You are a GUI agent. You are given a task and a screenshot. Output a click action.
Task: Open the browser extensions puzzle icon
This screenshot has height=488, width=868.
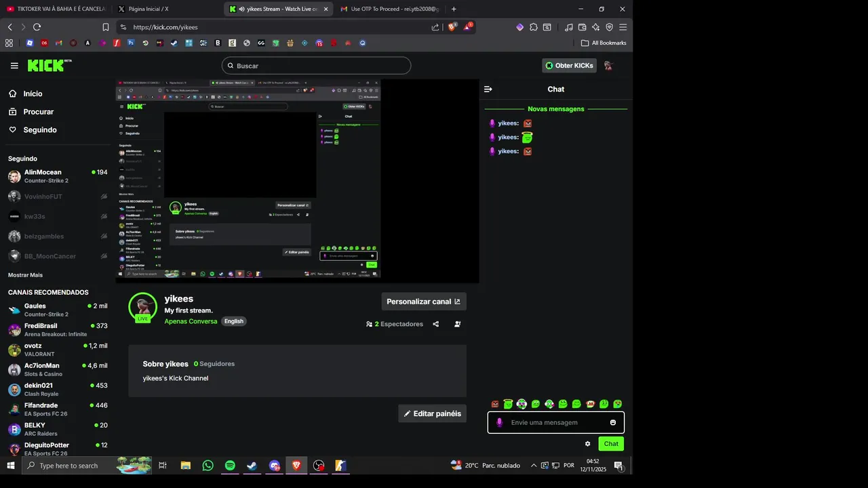534,27
